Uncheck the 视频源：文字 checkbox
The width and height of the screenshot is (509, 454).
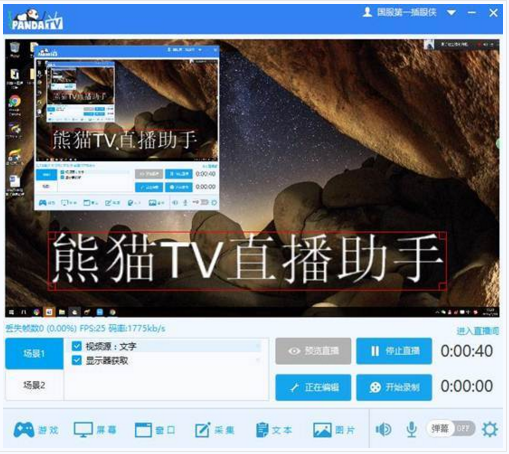(x=77, y=346)
